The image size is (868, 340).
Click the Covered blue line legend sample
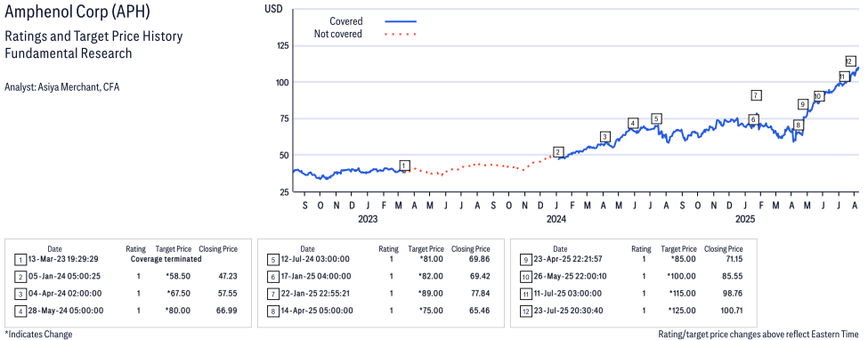(400, 21)
